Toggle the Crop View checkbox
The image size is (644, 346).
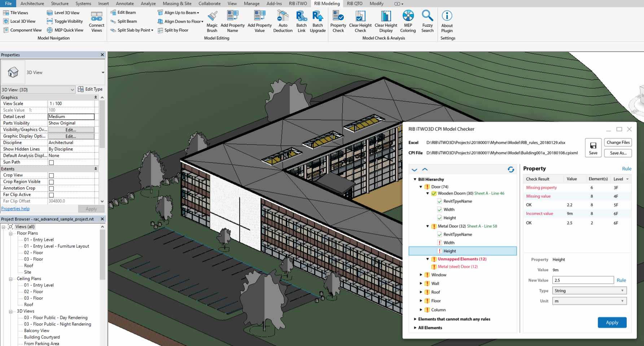(51, 176)
